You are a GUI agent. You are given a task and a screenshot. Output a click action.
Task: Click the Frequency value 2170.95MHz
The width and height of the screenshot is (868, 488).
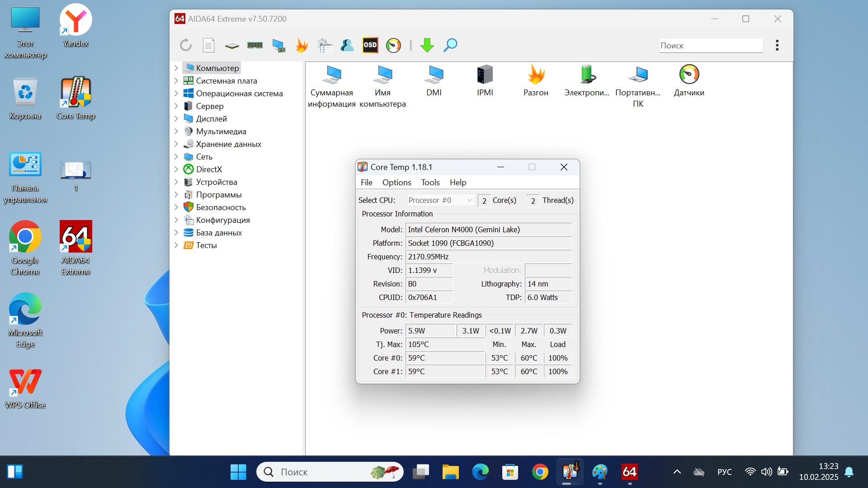489,257
